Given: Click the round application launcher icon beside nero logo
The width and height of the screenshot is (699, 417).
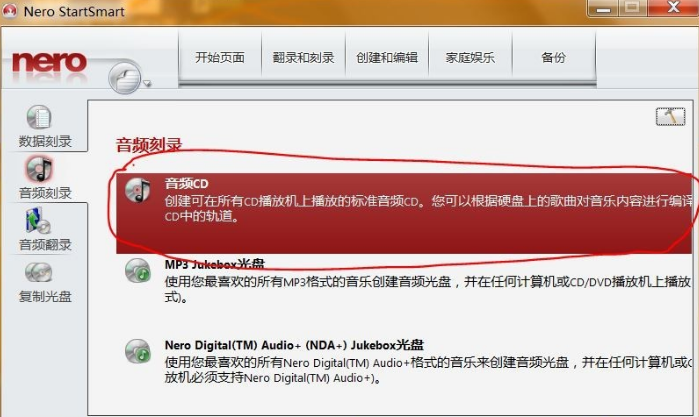Looking at the screenshot, I should (125, 78).
